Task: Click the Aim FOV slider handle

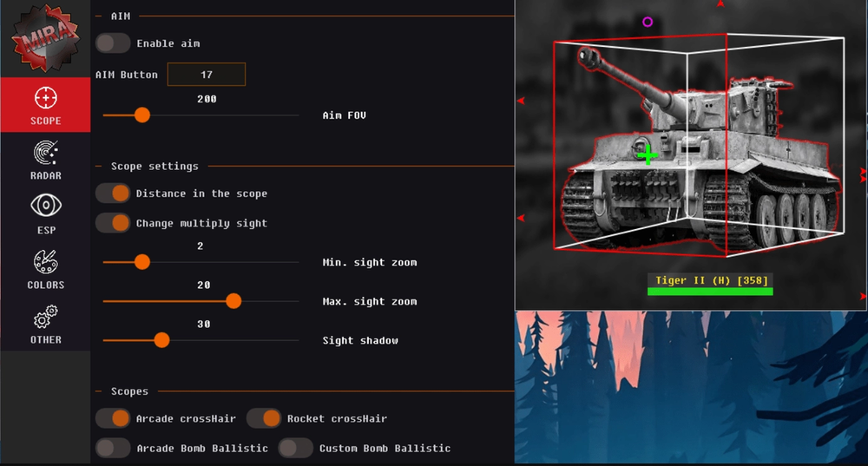Action: [x=142, y=115]
